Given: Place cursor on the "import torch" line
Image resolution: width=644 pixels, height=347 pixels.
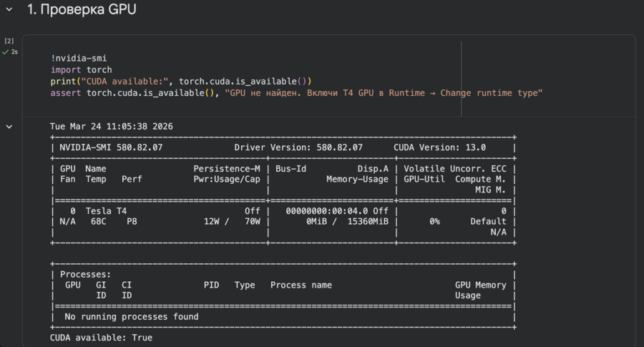Looking at the screenshot, I should [82, 70].
